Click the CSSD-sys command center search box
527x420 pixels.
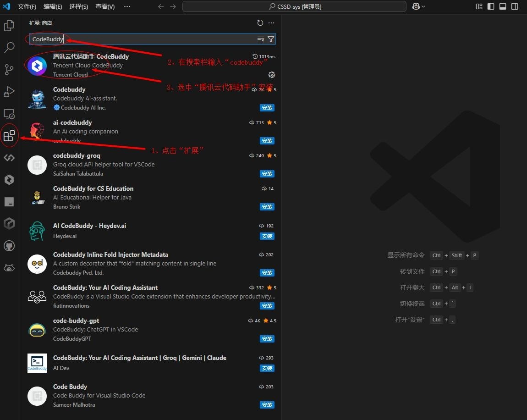[294, 6]
